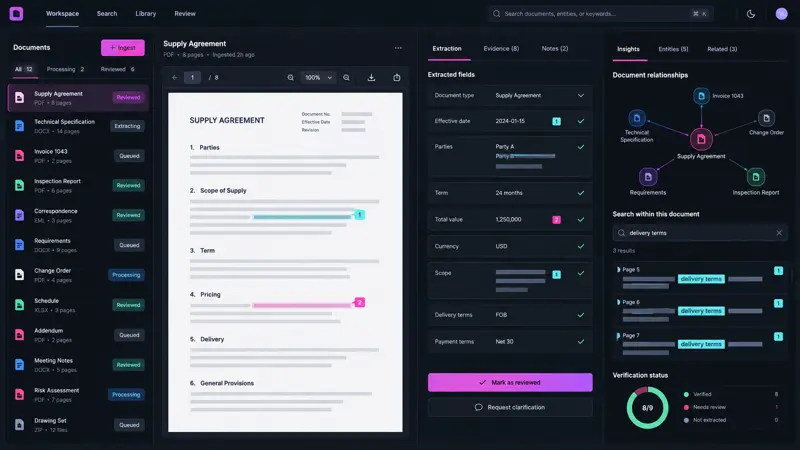
Task: Click Scope field evidence badge 1
Action: pyautogui.click(x=557, y=274)
